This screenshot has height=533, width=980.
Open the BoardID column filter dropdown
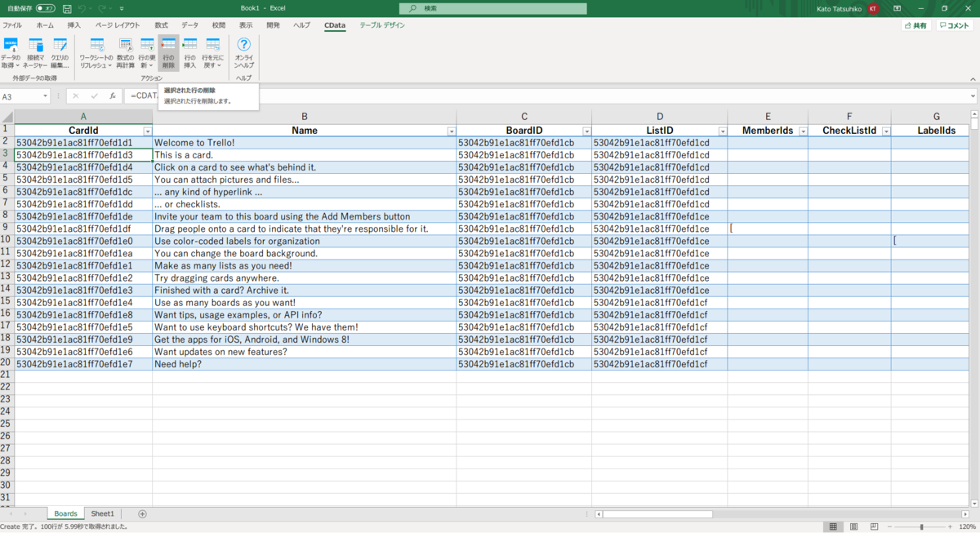pos(586,131)
